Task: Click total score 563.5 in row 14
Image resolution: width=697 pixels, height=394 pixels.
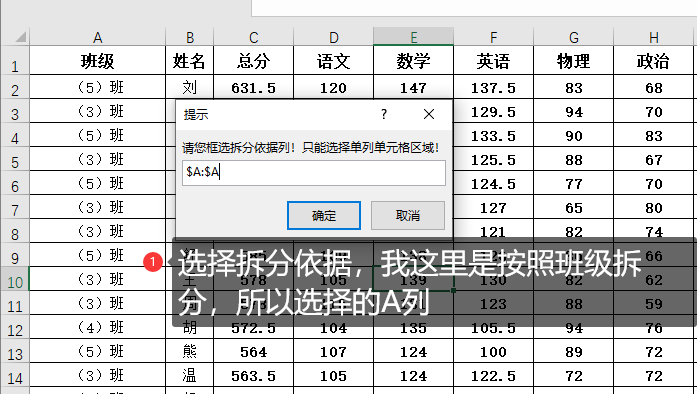Action: (253, 376)
